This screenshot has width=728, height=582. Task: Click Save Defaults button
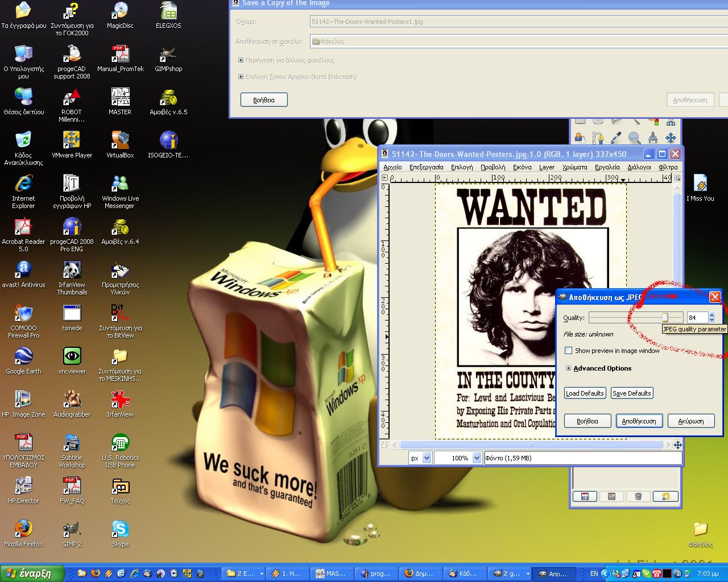coord(632,393)
